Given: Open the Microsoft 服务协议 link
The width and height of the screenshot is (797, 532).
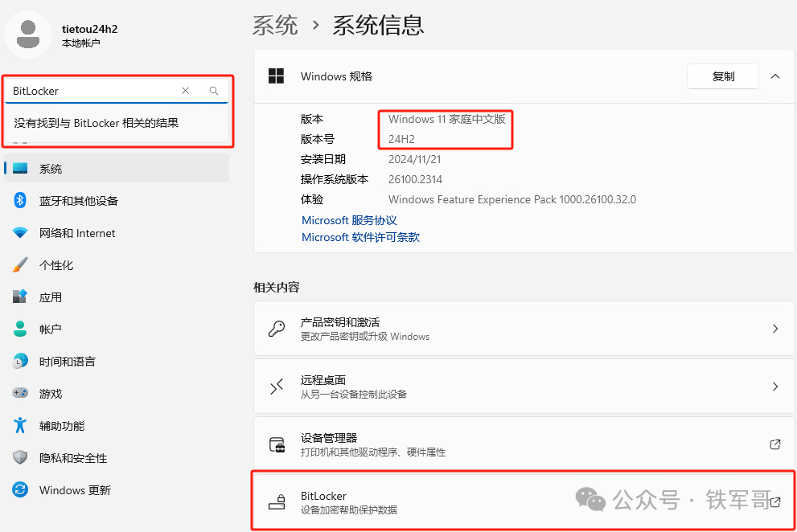Looking at the screenshot, I should tap(349, 220).
